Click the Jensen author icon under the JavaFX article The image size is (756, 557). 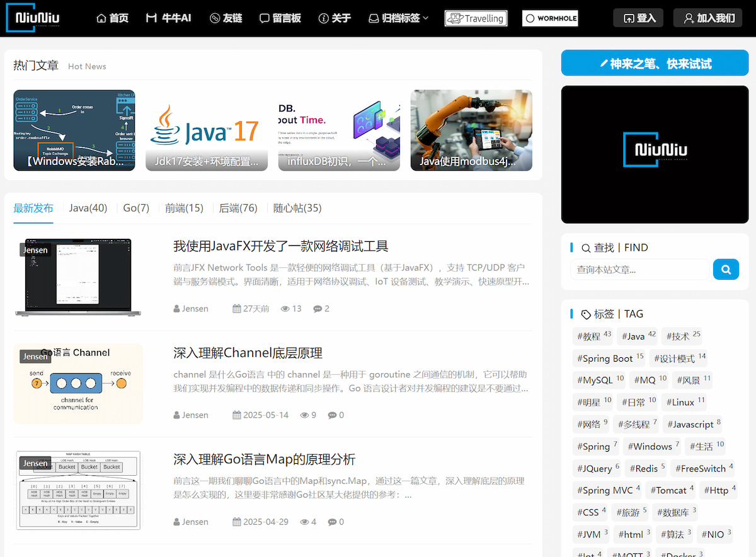(x=177, y=309)
